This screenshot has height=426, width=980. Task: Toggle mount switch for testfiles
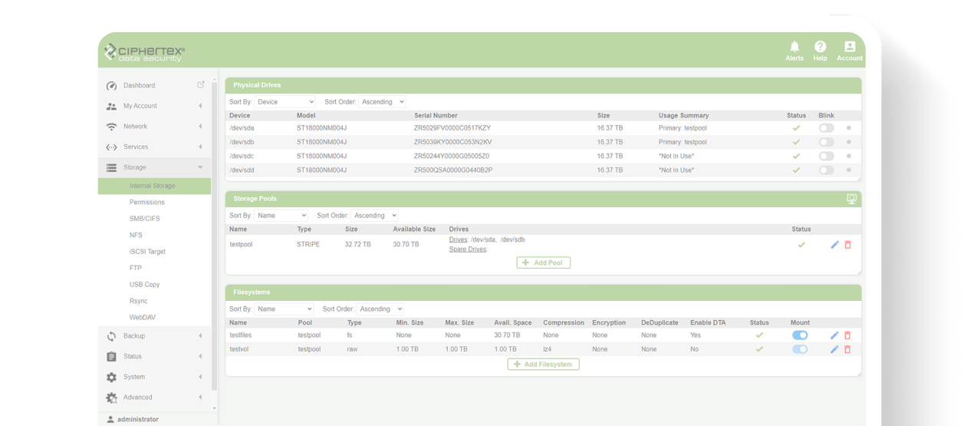(800, 335)
